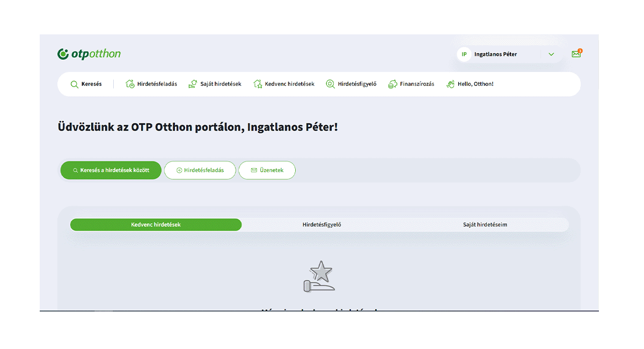Open the messages envelope icon with badge

pyautogui.click(x=576, y=54)
